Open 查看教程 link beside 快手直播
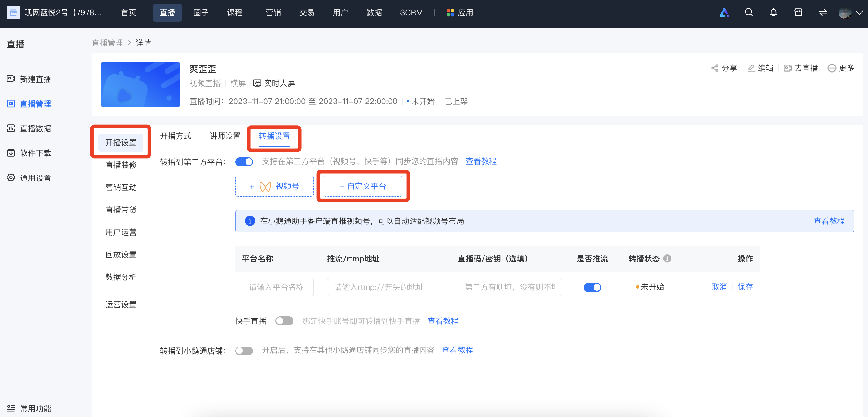Image resolution: width=868 pixels, height=417 pixels. point(443,321)
